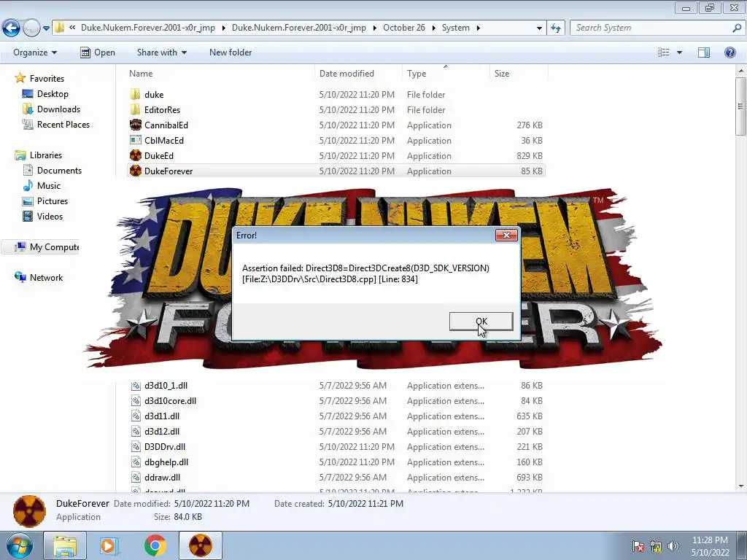Click the taskbar clock showing 11:28 PM

(710, 545)
